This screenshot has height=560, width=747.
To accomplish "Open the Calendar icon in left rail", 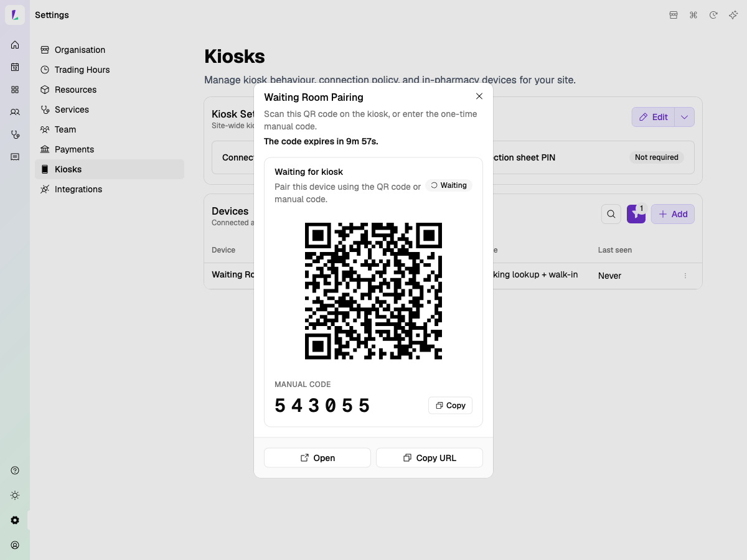I will [15, 67].
